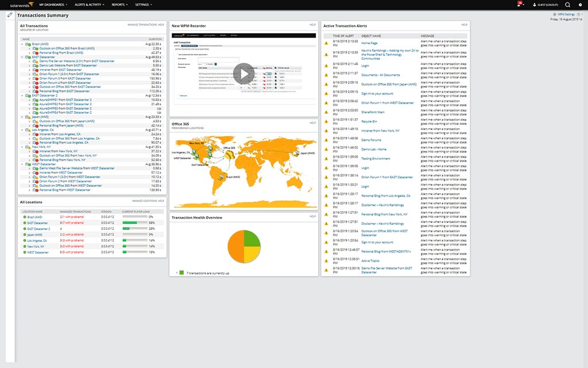This screenshot has height=368, width=588.
Task: Open the Reports menu
Action: [x=120, y=5]
